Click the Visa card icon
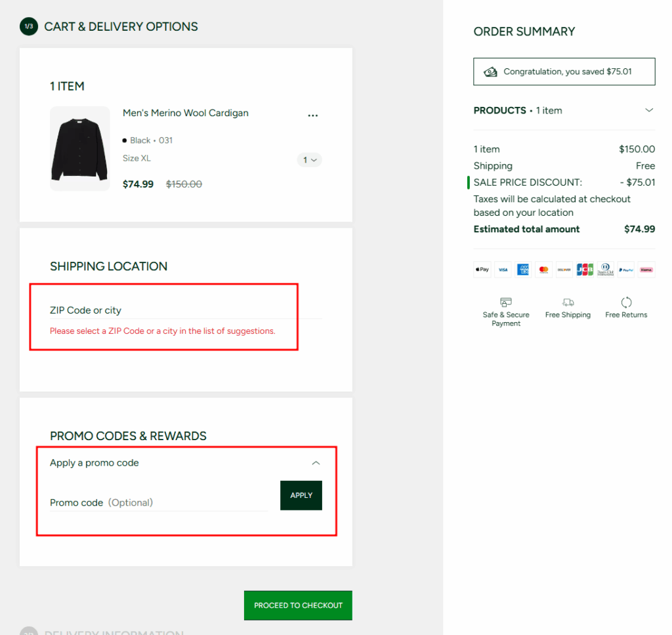This screenshot has height=635, width=672. (503, 270)
